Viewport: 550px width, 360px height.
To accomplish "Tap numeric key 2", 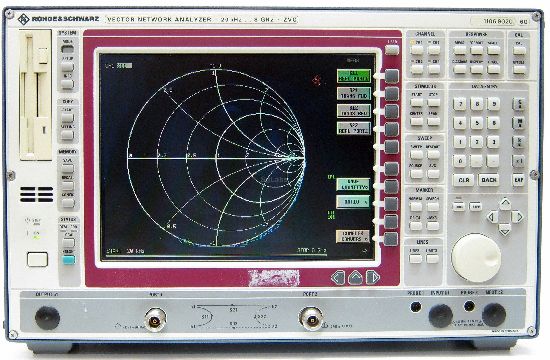I will click(477, 142).
